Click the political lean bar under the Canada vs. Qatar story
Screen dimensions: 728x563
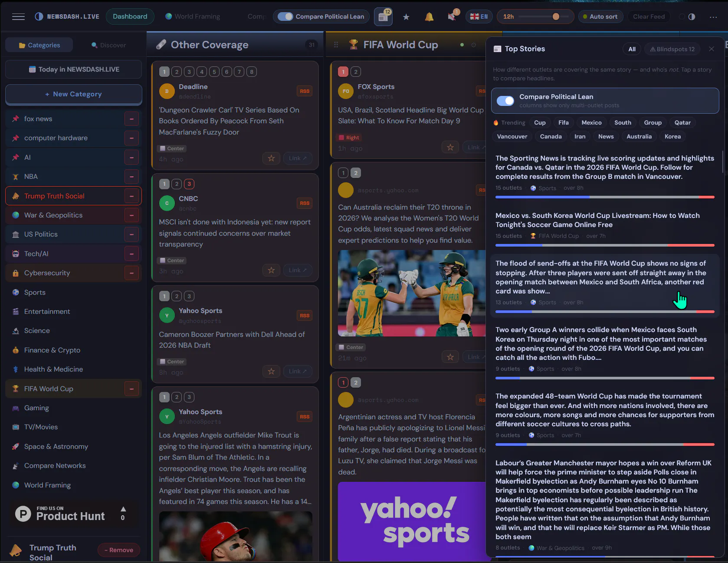tap(605, 197)
